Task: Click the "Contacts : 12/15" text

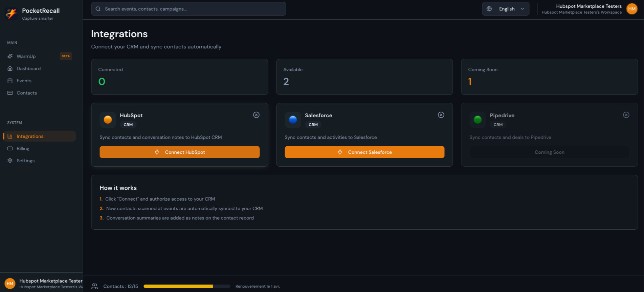Action: click(x=121, y=286)
